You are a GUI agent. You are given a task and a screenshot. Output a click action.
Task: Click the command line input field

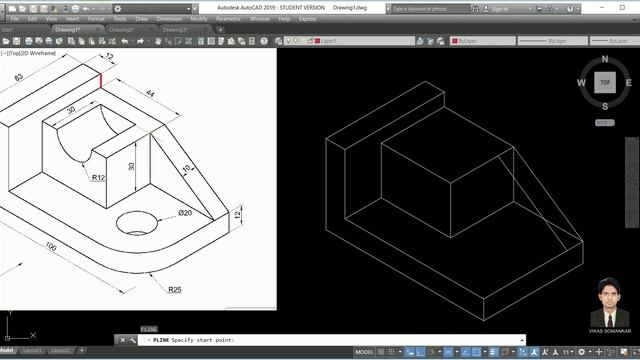331,340
